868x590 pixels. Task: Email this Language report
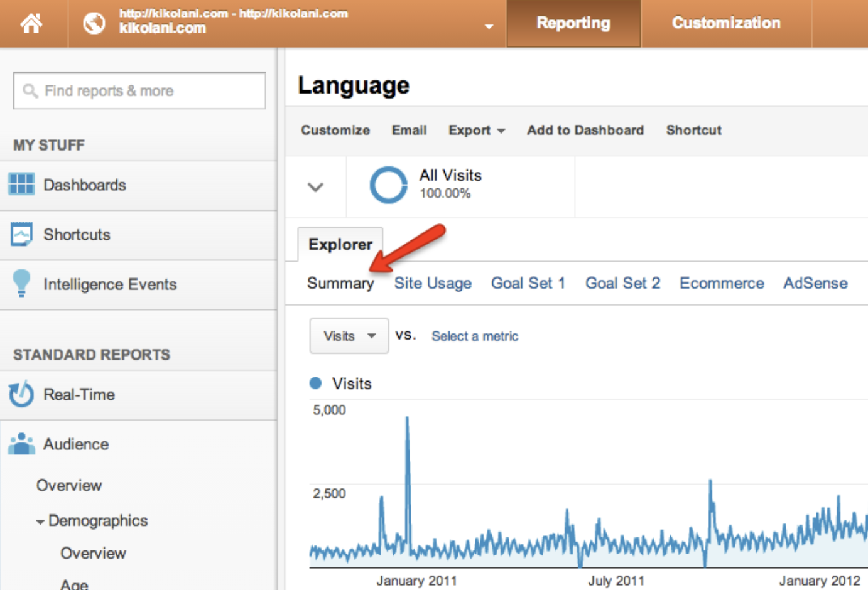coord(409,130)
